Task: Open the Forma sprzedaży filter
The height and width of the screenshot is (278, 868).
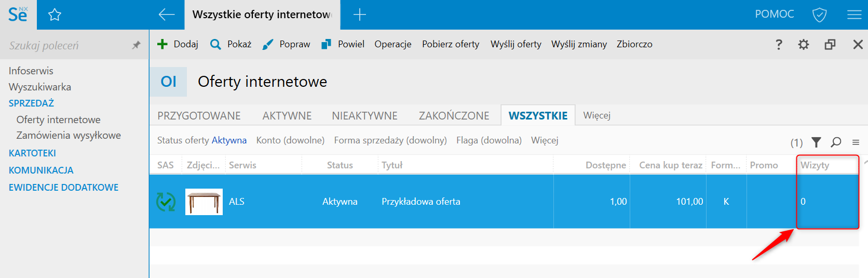Action: tap(390, 140)
